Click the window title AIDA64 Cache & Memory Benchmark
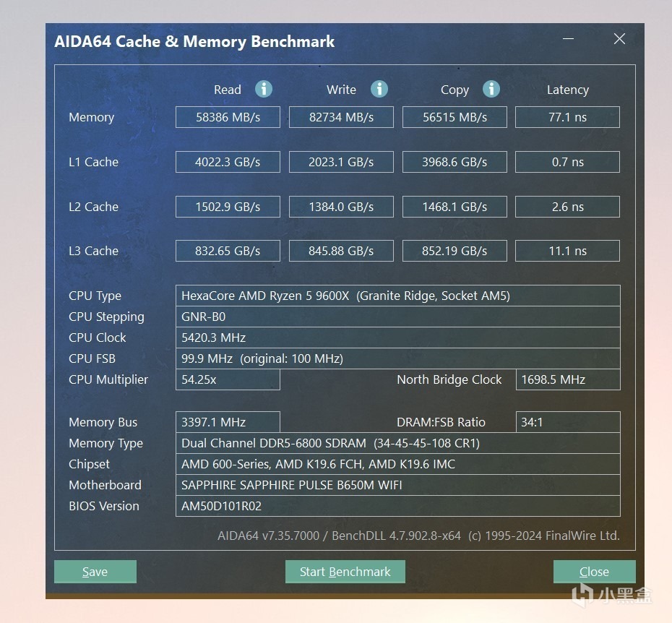 click(x=194, y=41)
